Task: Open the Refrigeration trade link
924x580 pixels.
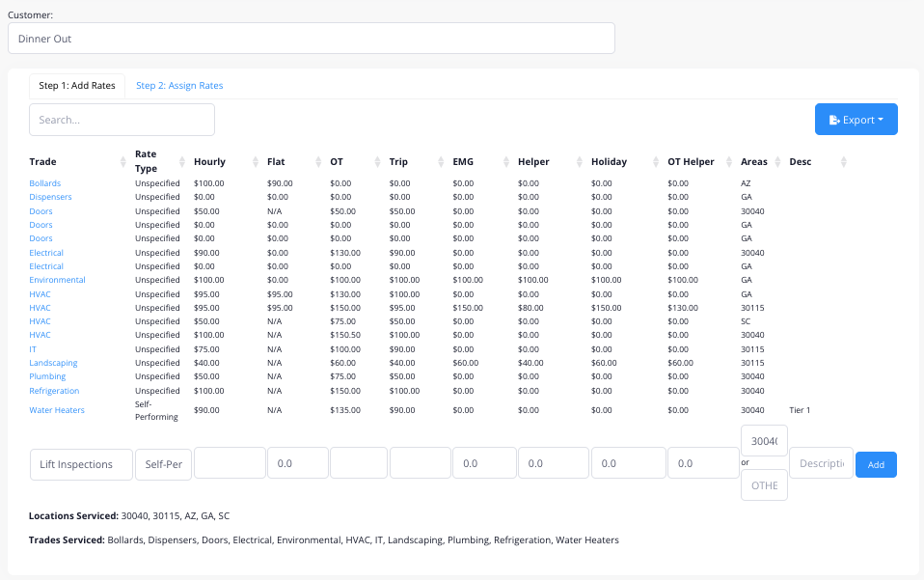Action: click(54, 391)
